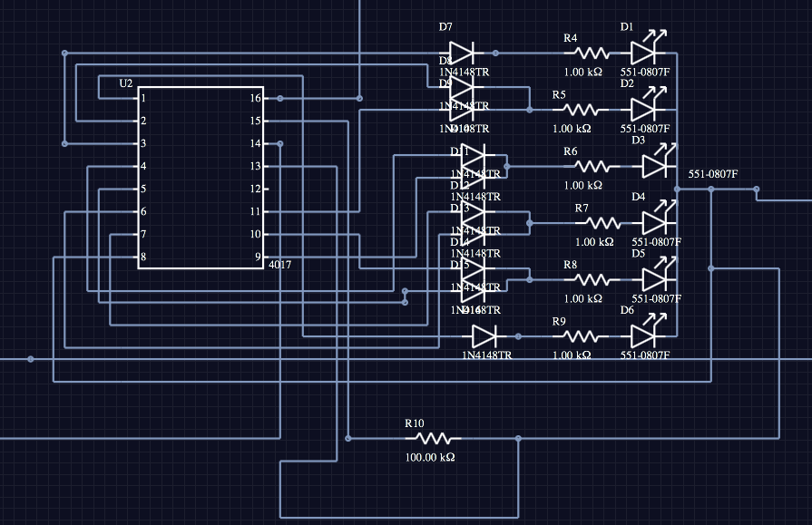
Task: Select the D1 designator label
Action: [627, 27]
